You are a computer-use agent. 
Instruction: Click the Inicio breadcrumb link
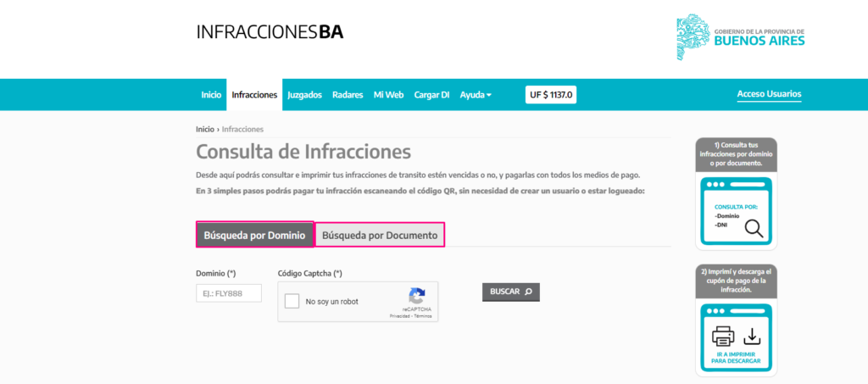coord(205,130)
